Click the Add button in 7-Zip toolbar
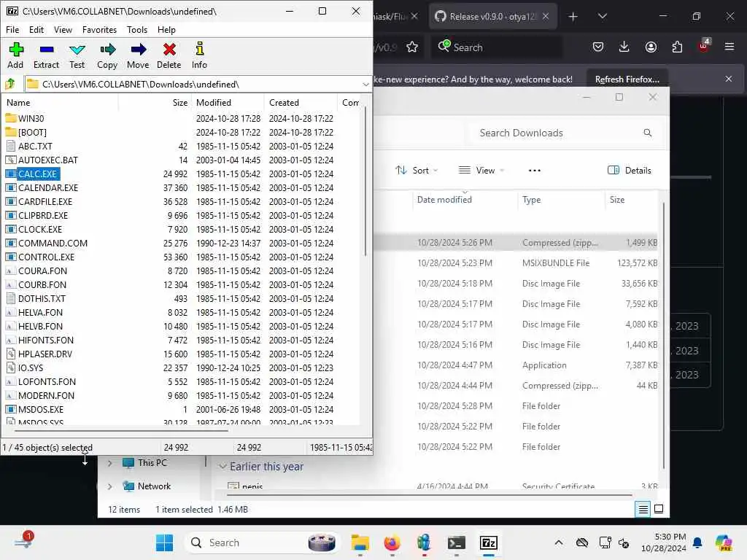747x560 pixels. [x=16, y=55]
